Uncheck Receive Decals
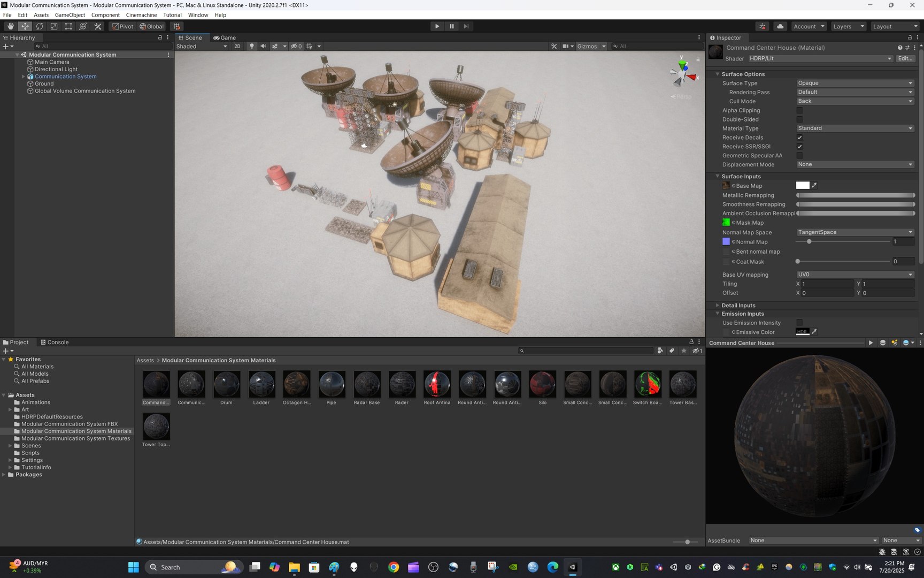This screenshot has width=924, height=578. point(799,138)
